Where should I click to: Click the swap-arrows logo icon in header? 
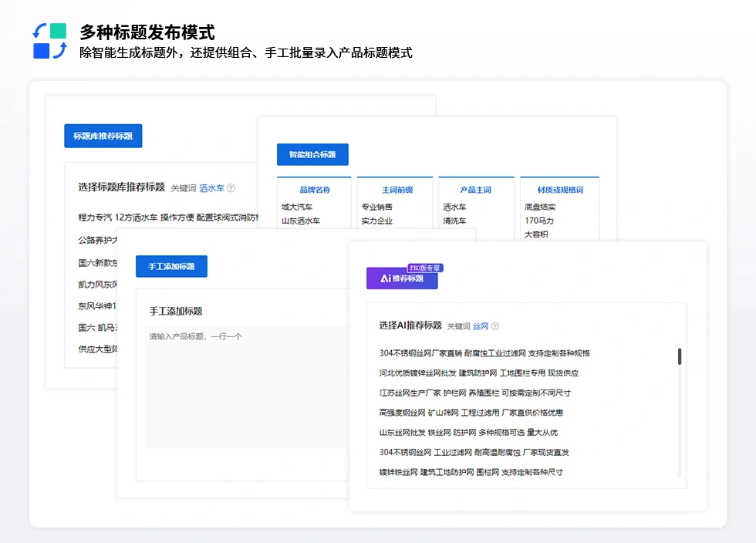[49, 41]
